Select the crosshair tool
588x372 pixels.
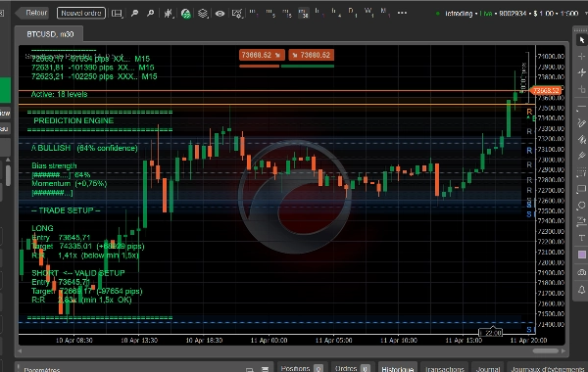[581, 56]
